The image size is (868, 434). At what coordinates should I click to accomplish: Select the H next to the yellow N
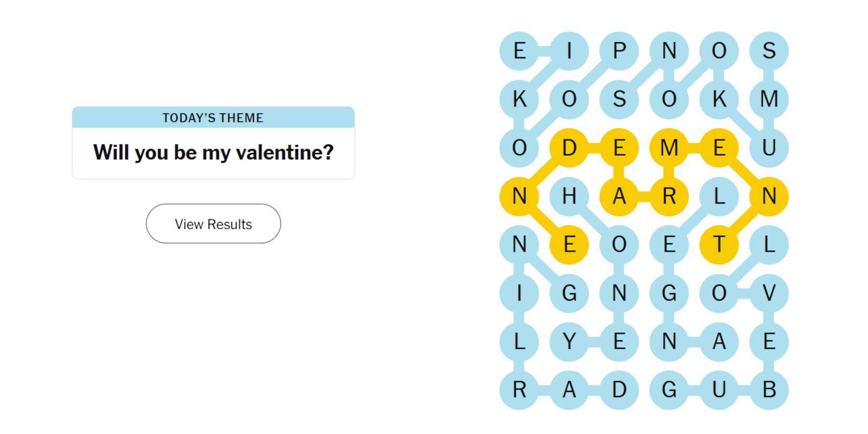coord(569,196)
